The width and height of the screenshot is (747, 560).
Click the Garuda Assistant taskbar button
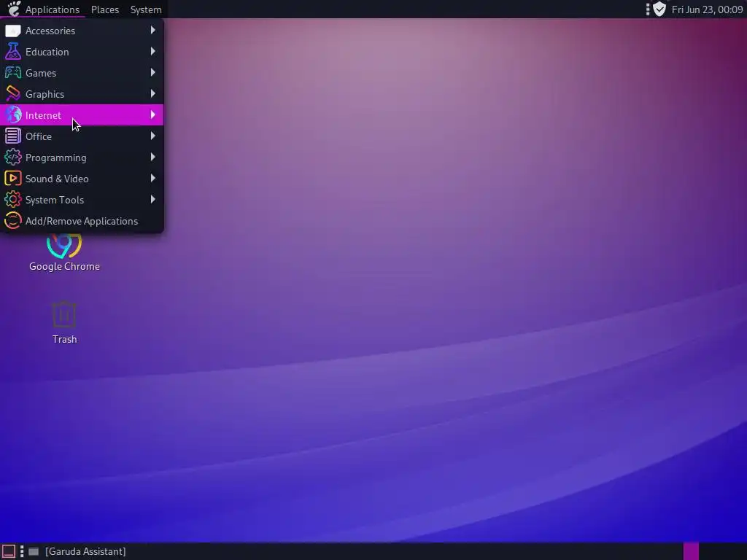tap(77, 551)
